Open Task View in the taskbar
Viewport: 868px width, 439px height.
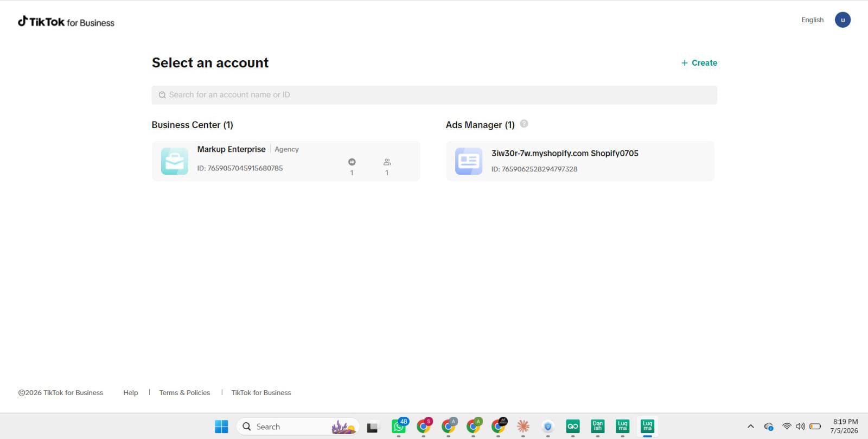click(372, 427)
